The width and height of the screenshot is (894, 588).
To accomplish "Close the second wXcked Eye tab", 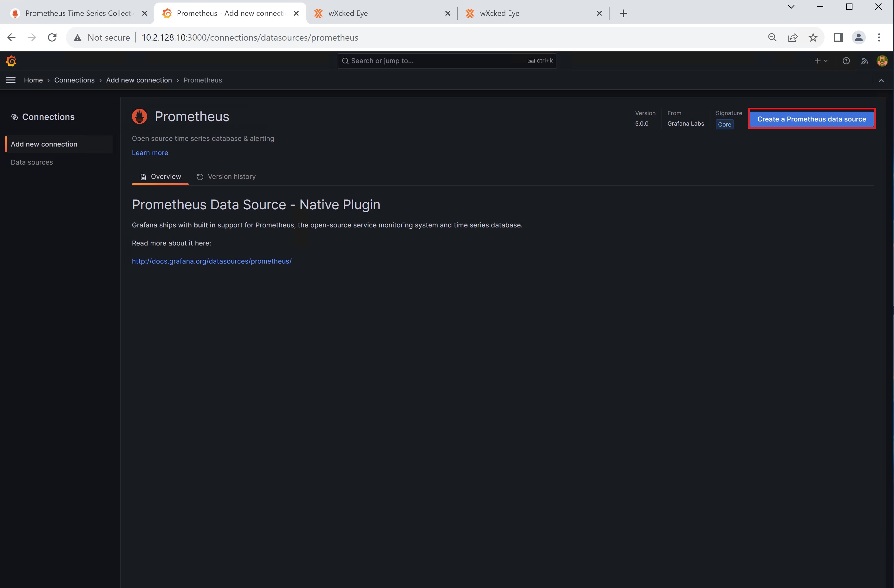I will pyautogui.click(x=599, y=14).
